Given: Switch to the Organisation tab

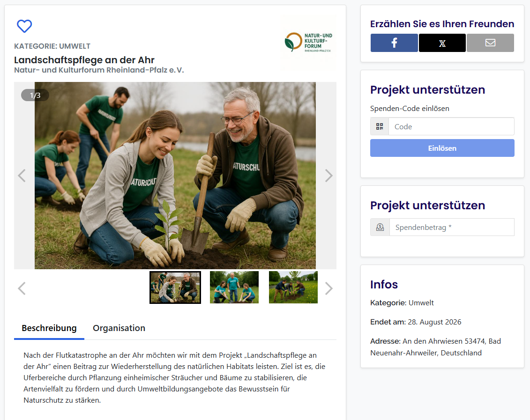Looking at the screenshot, I should [x=119, y=328].
